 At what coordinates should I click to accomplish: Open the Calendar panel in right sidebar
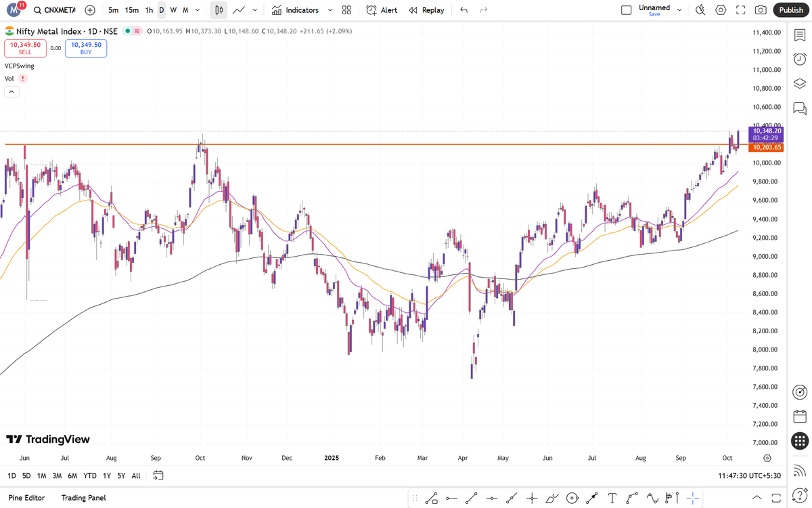pyautogui.click(x=799, y=416)
